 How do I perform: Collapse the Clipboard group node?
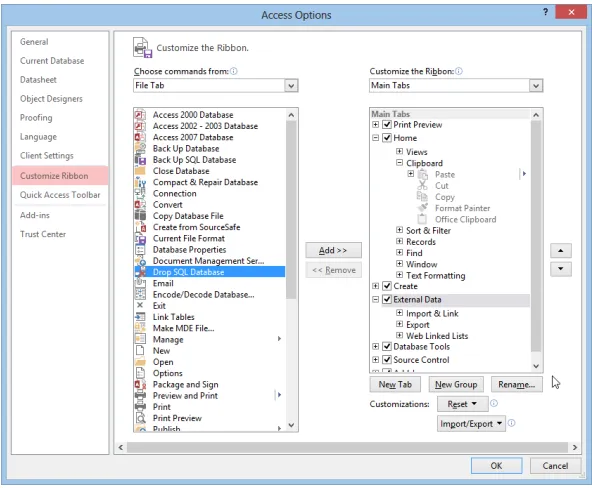coord(399,163)
